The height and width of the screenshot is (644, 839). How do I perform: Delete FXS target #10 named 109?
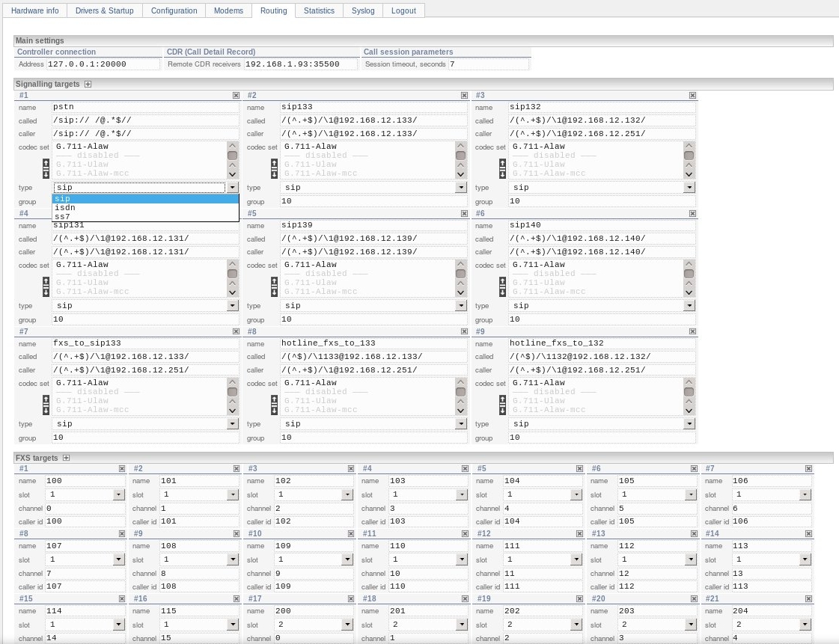350,534
